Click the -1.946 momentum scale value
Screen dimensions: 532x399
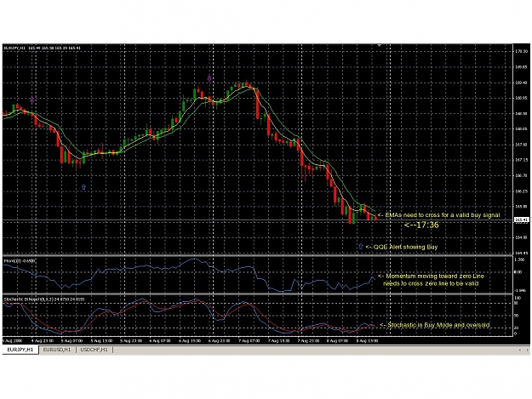(x=520, y=290)
